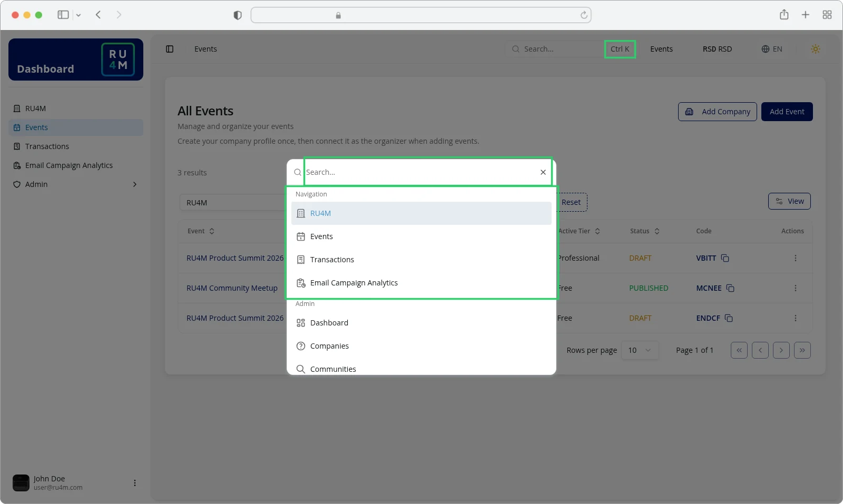Open Email Campaign Analytics in the sidebar
The width and height of the screenshot is (843, 504).
76,165
